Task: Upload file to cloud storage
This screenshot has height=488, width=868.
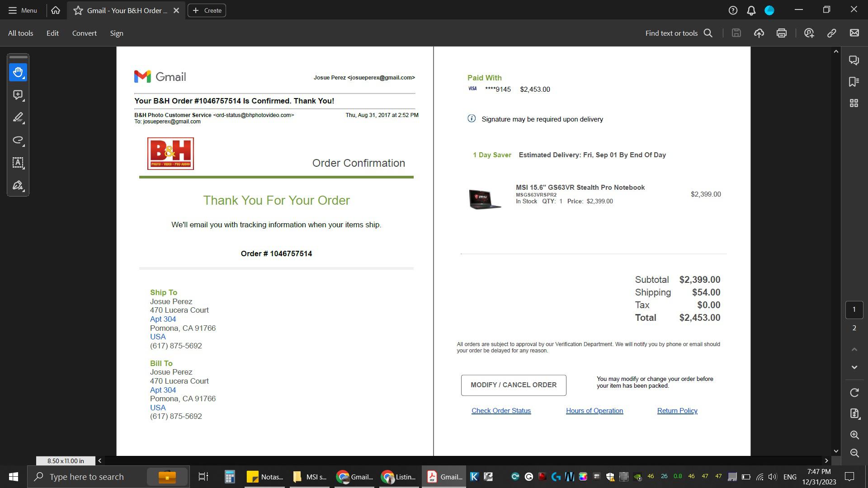Action: coord(759,33)
